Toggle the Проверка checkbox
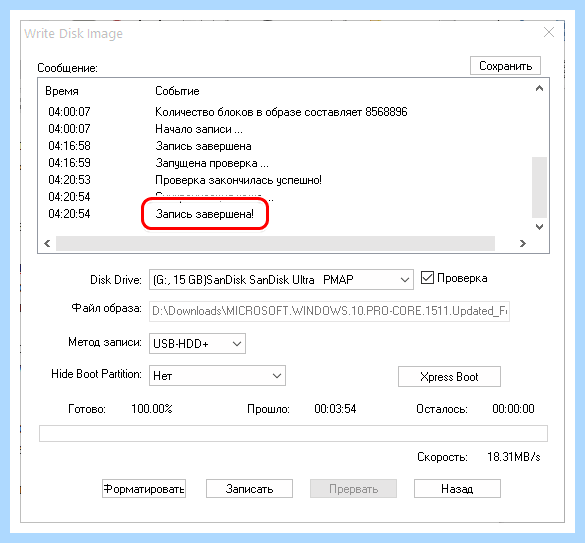The image size is (585, 543). pyautogui.click(x=427, y=278)
